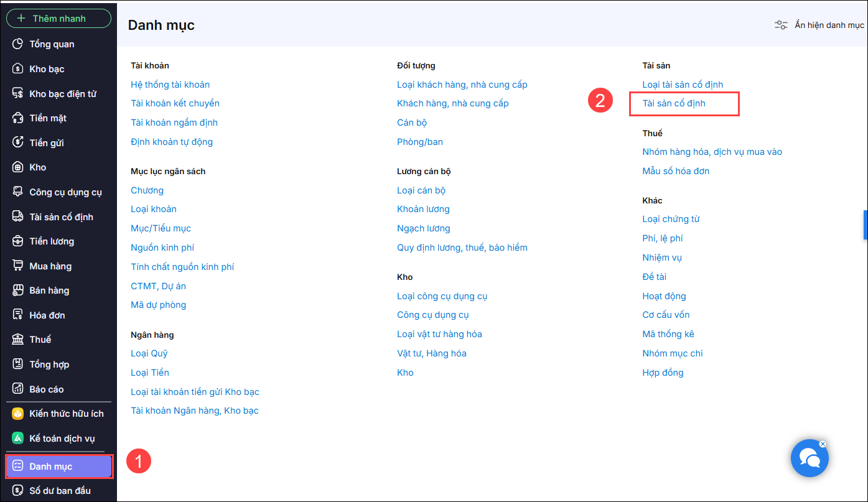Open Khách hàng, nhà cung cấp list
Screen dimensions: 868x502
[452, 103]
